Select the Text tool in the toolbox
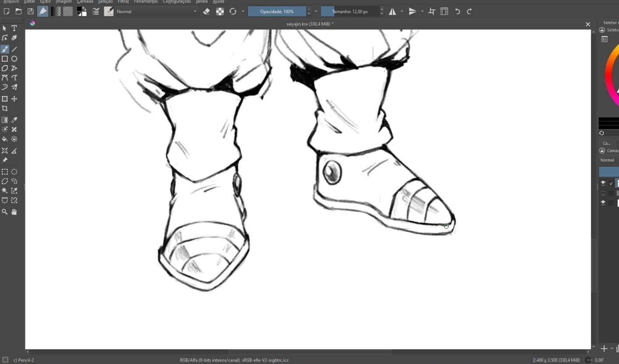 (x=14, y=28)
